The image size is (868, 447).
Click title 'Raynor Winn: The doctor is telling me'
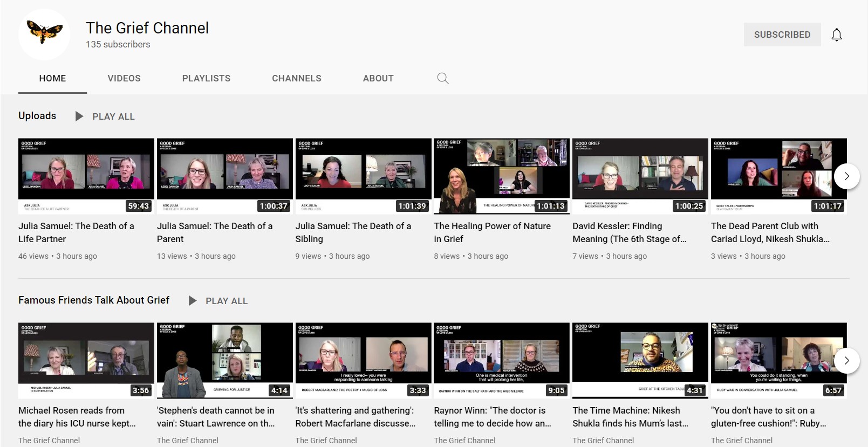(x=493, y=417)
